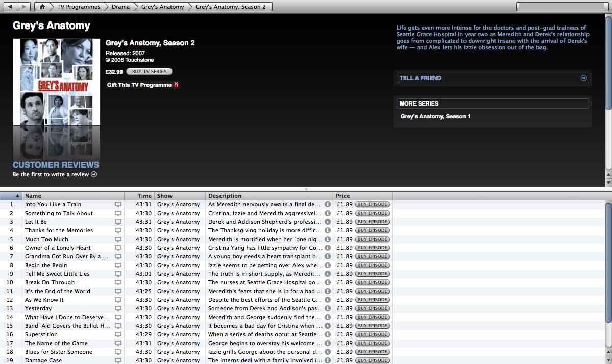612x364 pixels.
Task: Click video icon for Into You Like a Train
Action: point(118,204)
